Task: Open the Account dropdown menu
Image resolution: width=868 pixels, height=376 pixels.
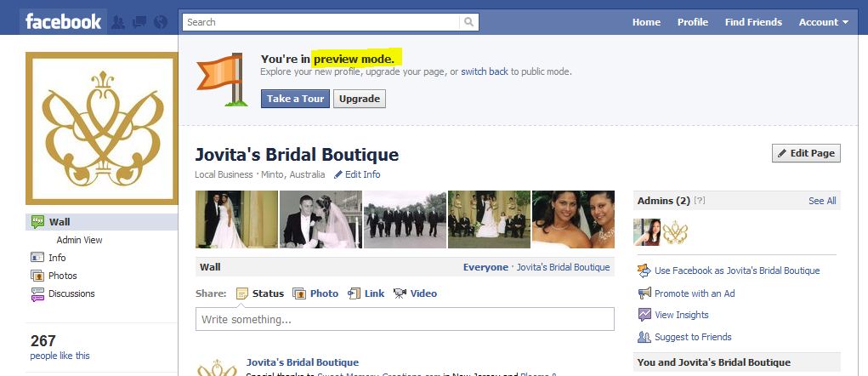Action: coord(823,22)
